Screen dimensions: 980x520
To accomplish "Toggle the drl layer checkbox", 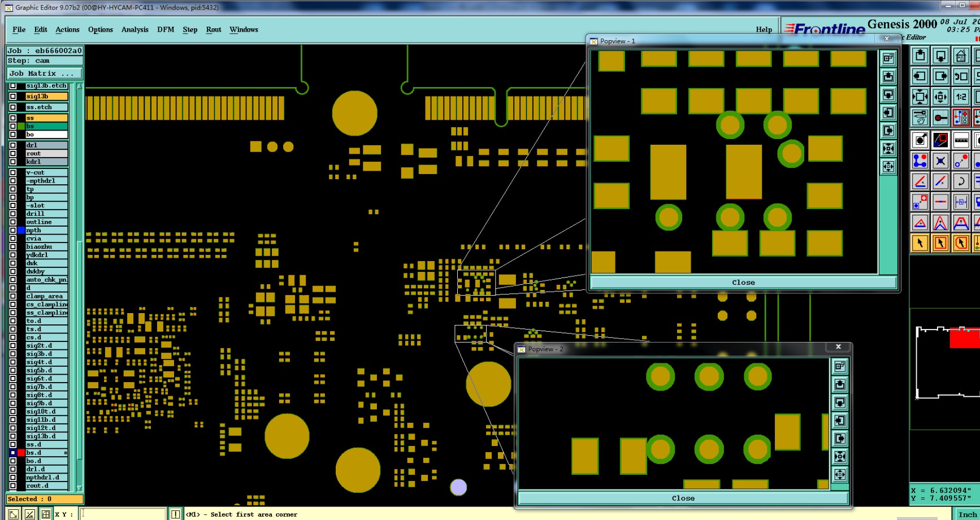I will [12, 145].
